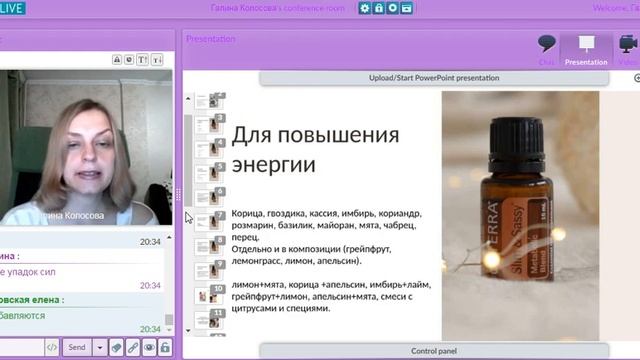This screenshot has width=640, height=360.
Task: Select slide thumbnail 5
Action: click(210, 173)
